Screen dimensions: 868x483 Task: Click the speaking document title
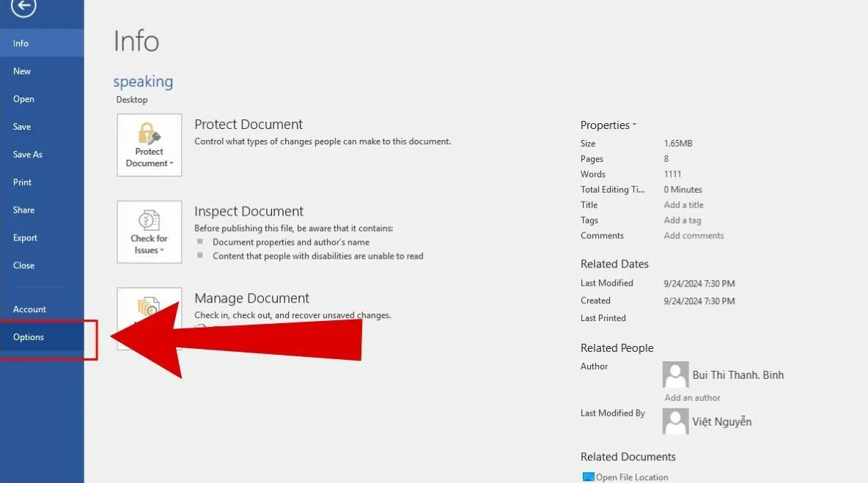pos(144,81)
